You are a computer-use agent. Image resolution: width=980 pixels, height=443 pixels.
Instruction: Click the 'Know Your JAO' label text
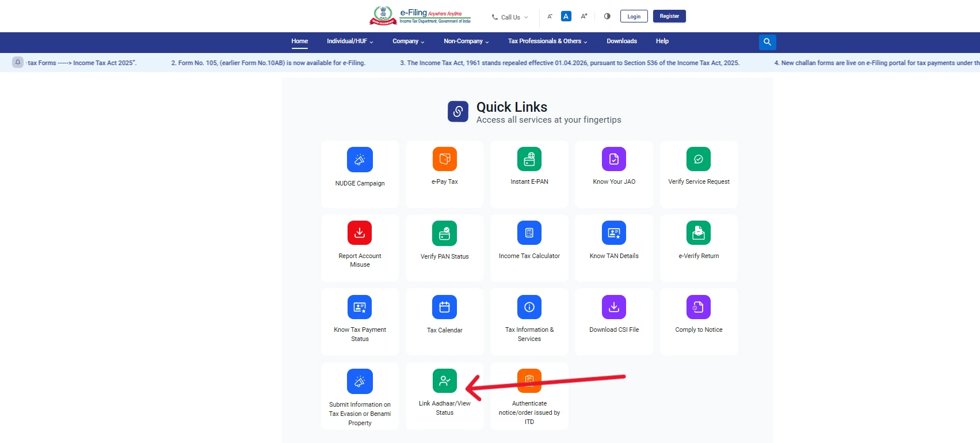click(614, 181)
